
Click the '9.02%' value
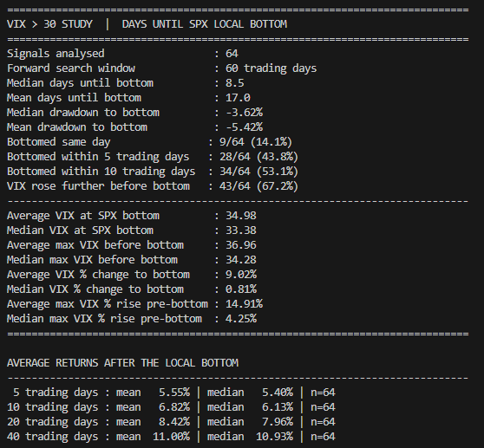241,275
